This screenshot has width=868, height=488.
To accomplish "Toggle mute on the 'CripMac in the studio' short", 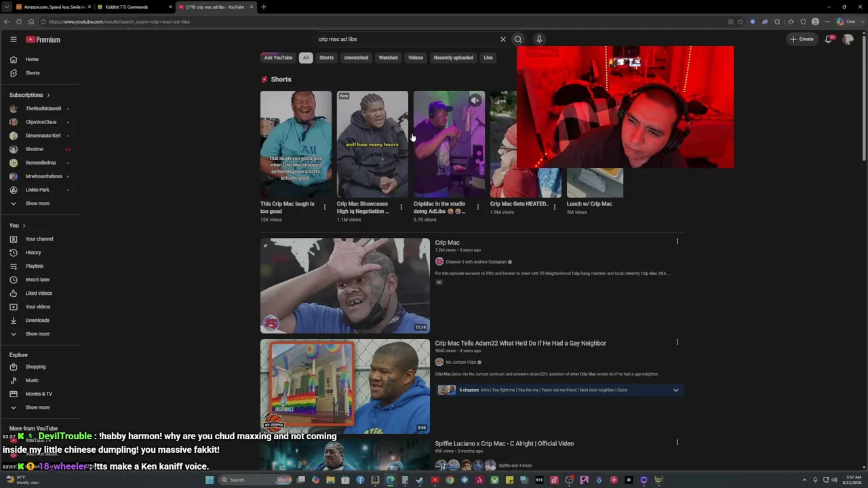I will coord(476,100).
